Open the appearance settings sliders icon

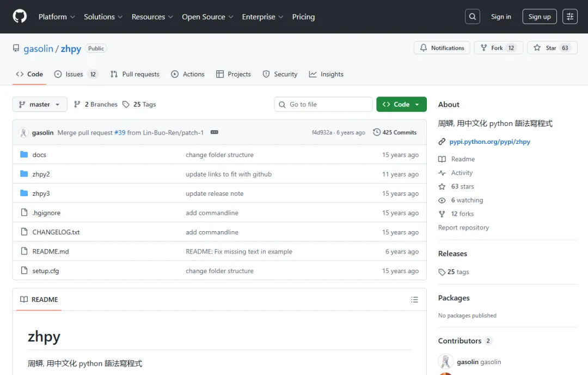pos(570,16)
